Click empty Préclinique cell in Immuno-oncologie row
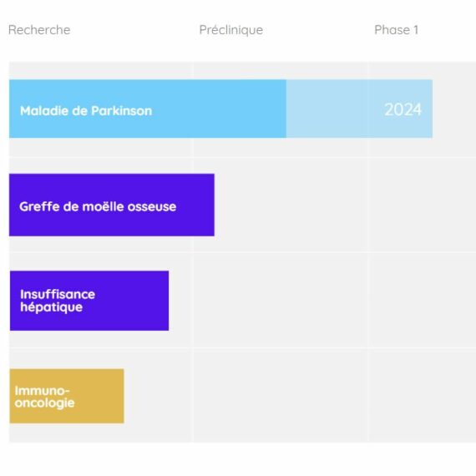Image resolution: width=476 pixels, height=476 pixels. [281, 396]
